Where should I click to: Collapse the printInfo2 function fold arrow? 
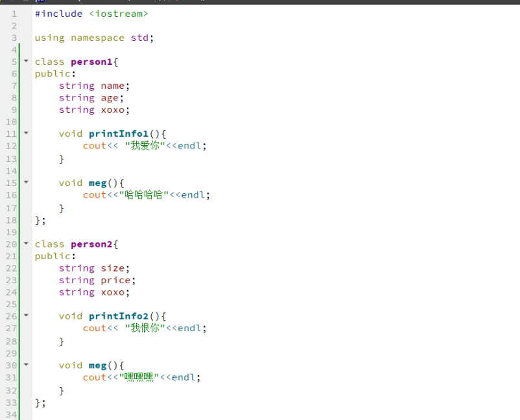(x=26, y=315)
